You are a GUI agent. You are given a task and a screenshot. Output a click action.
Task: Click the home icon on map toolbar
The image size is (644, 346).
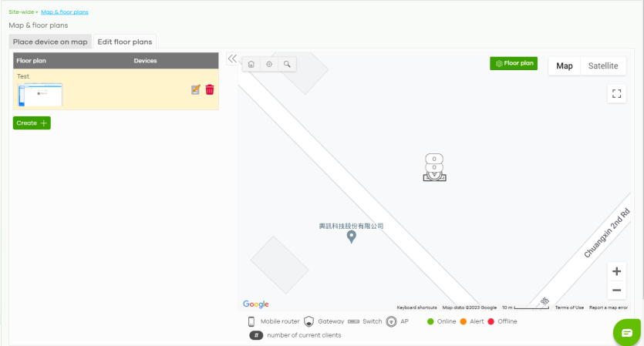click(251, 64)
